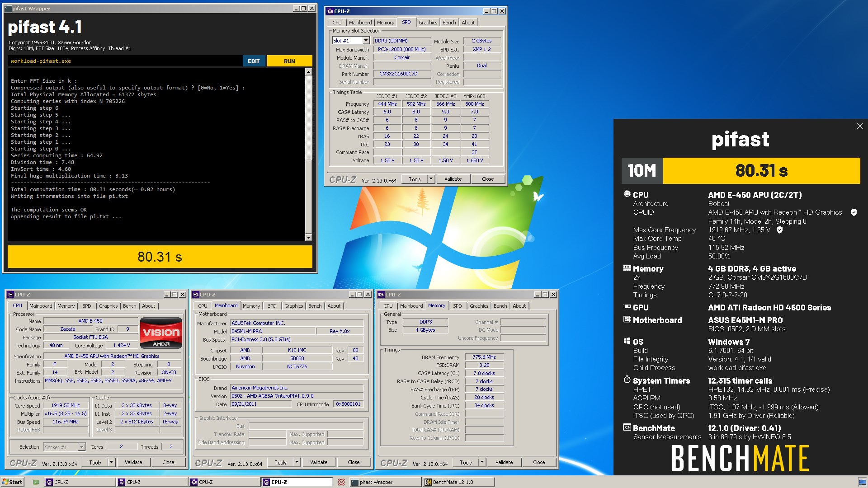
Task: Click the pifast Wrapper window title icon
Action: [x=8, y=9]
